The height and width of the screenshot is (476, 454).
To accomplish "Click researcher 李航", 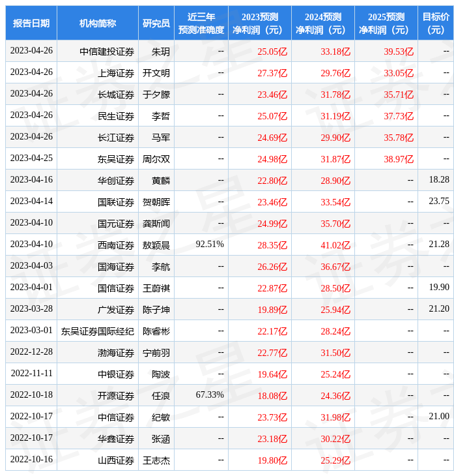I will 161,267.
